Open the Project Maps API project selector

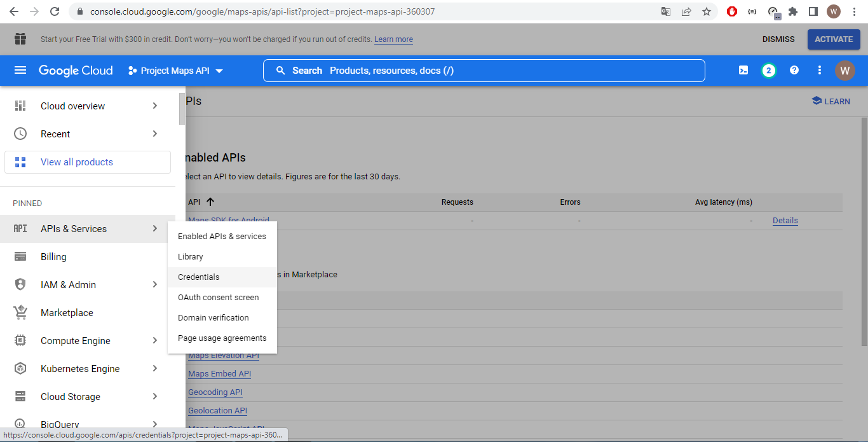coord(175,71)
